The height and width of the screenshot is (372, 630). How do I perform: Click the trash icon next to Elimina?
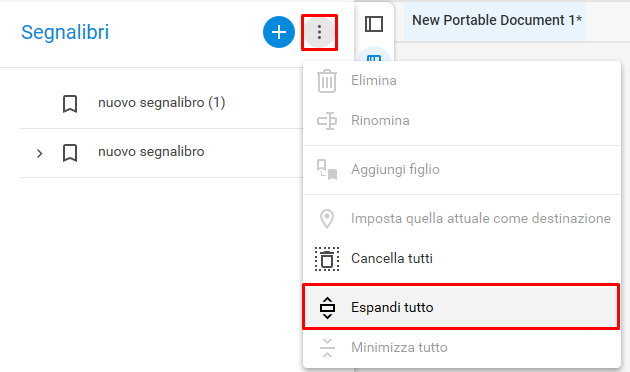(327, 81)
